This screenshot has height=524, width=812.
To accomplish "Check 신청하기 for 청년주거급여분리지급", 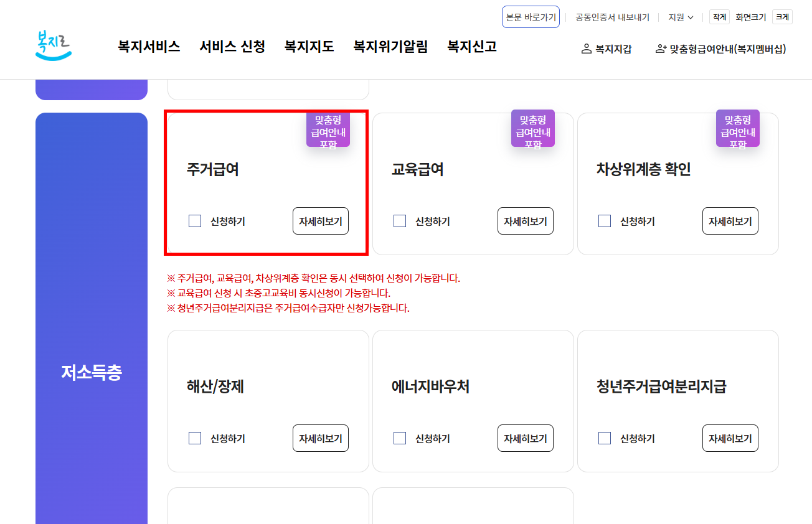I will [605, 438].
